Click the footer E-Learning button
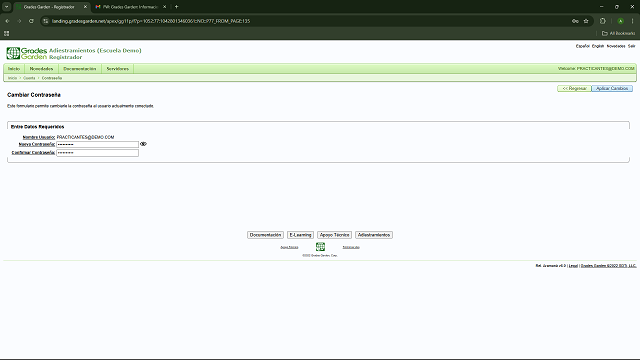Viewport: 640px width, 360px height. (300, 235)
